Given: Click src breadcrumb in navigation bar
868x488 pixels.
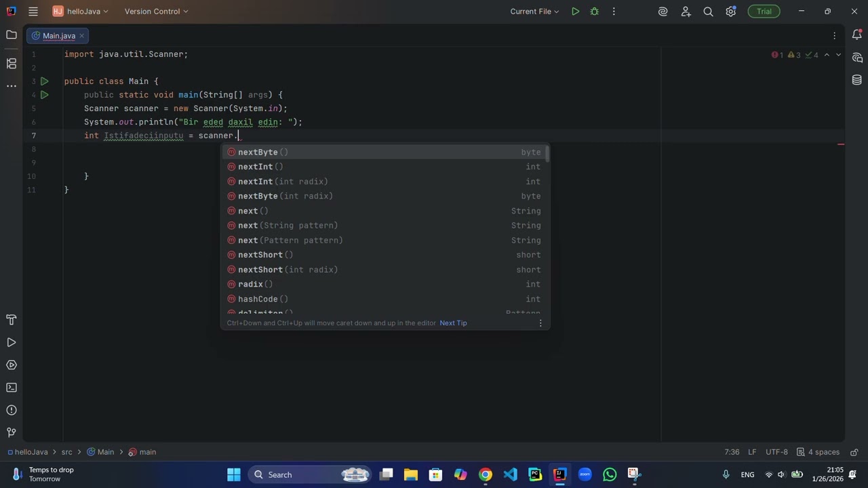Looking at the screenshot, I should coord(66,452).
